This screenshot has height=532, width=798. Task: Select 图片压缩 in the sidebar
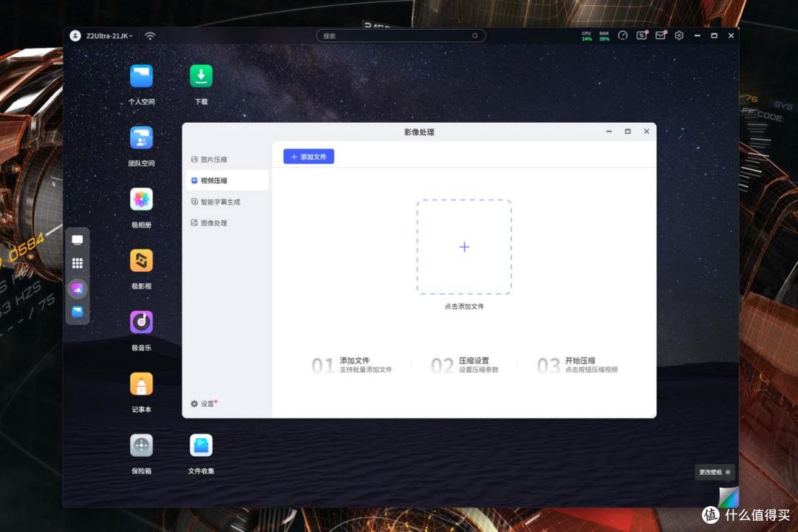point(227,160)
